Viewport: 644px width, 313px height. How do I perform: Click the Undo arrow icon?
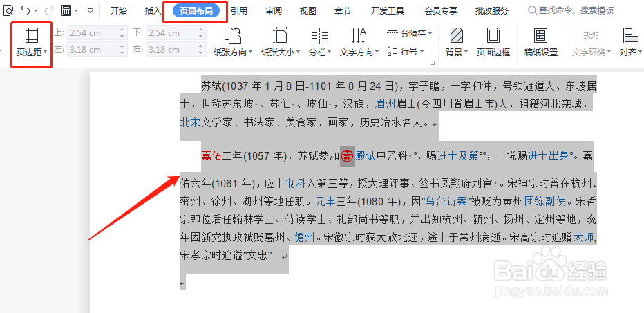coord(26,10)
